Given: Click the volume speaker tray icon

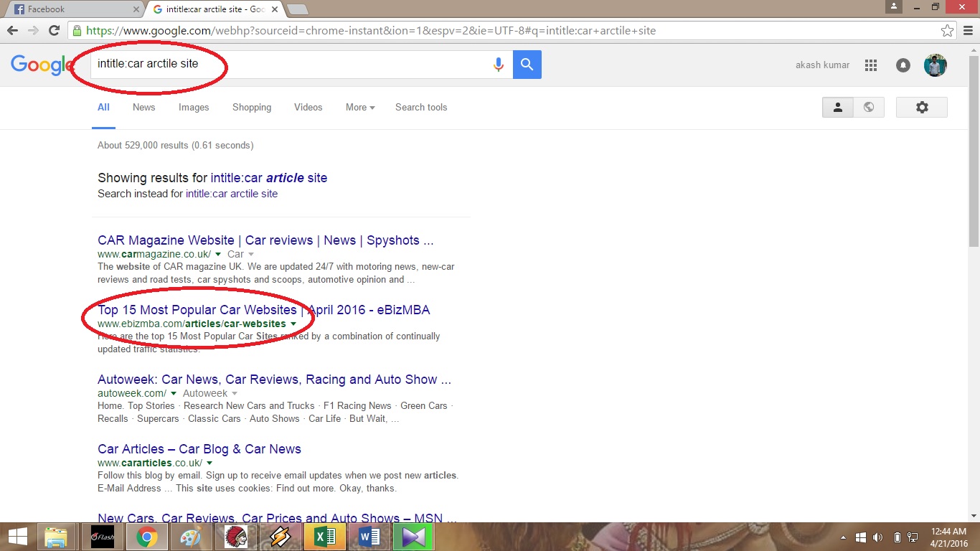Looking at the screenshot, I should (878, 537).
